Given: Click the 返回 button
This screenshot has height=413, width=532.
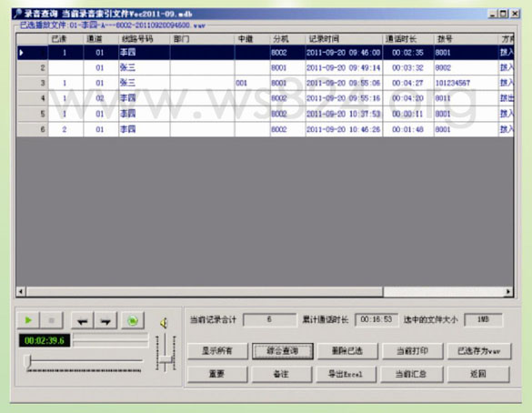Looking at the screenshot, I should tap(478, 374).
